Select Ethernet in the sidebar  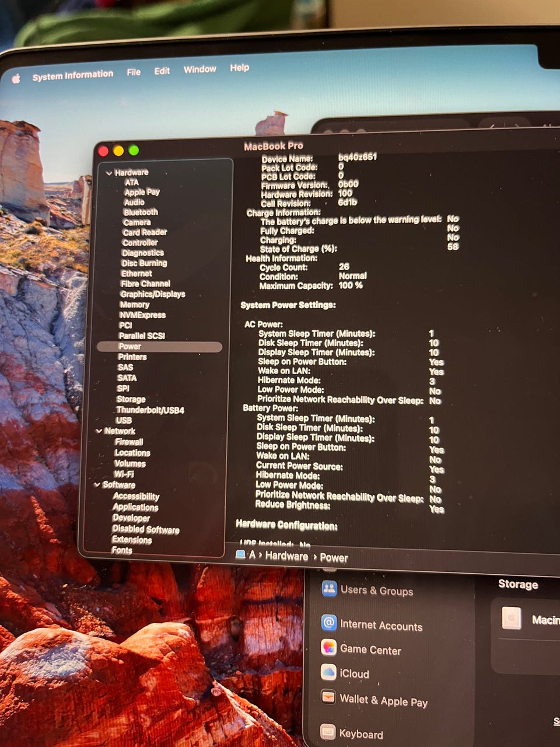click(x=136, y=274)
